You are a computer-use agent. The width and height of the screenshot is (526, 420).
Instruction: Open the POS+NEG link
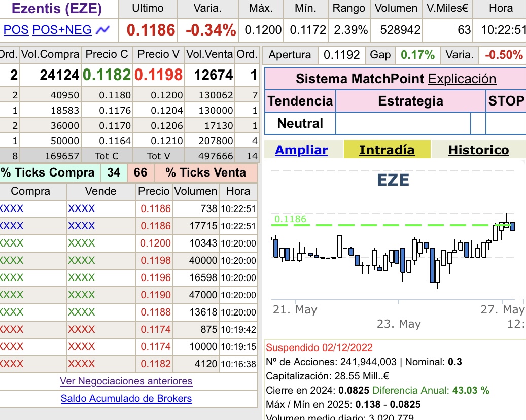coord(62,30)
